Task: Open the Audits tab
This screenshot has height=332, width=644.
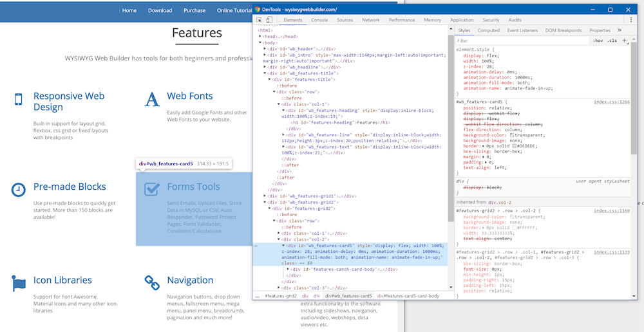Action: pyautogui.click(x=515, y=20)
